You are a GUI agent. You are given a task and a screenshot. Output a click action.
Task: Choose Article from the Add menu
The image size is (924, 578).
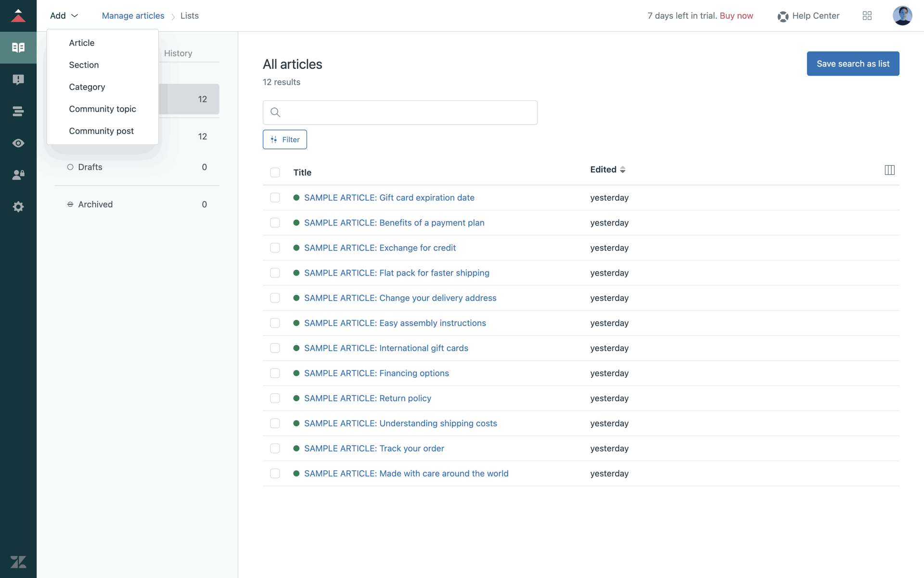[103, 43]
